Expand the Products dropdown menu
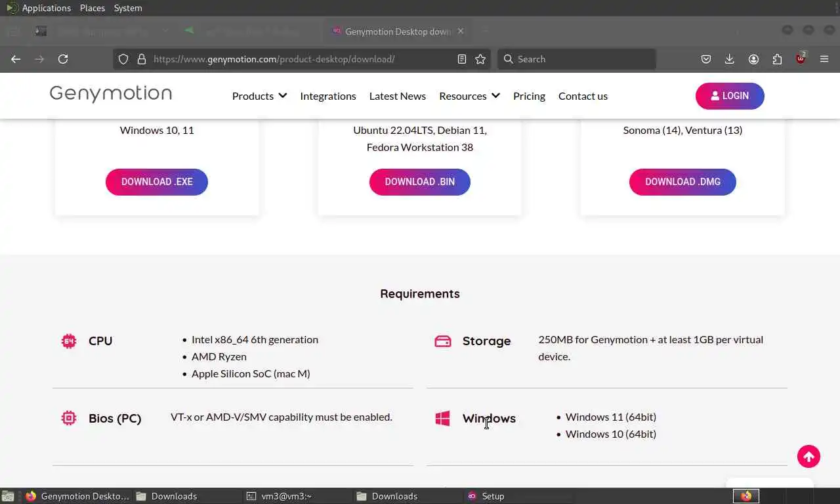The width and height of the screenshot is (840, 504). 259,96
